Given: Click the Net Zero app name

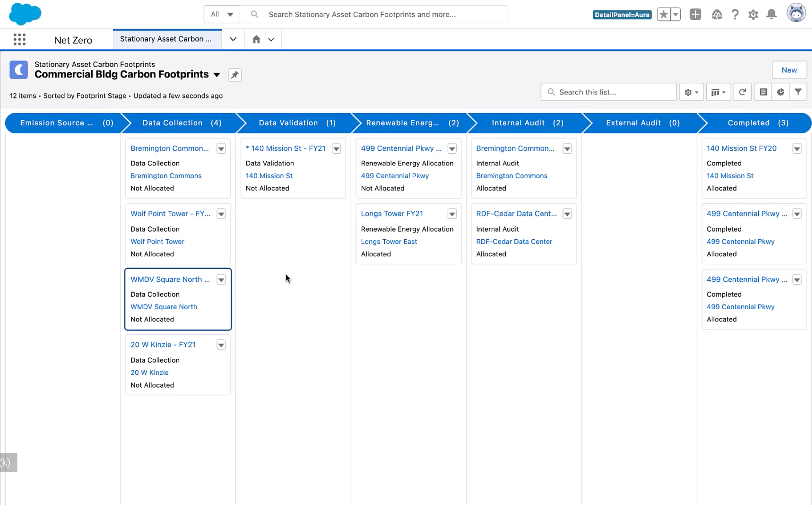Looking at the screenshot, I should (x=73, y=40).
